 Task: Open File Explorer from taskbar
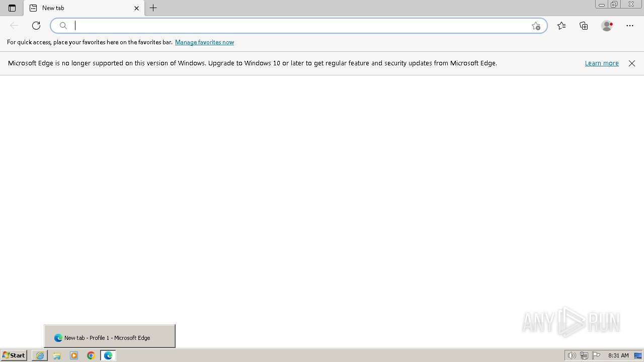[x=57, y=355]
